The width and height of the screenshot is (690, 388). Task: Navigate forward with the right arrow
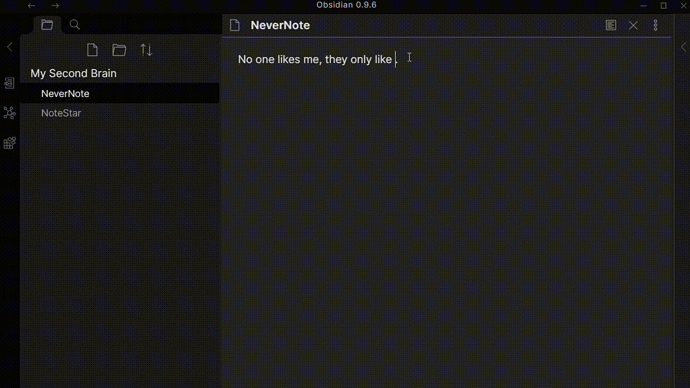pyautogui.click(x=55, y=6)
